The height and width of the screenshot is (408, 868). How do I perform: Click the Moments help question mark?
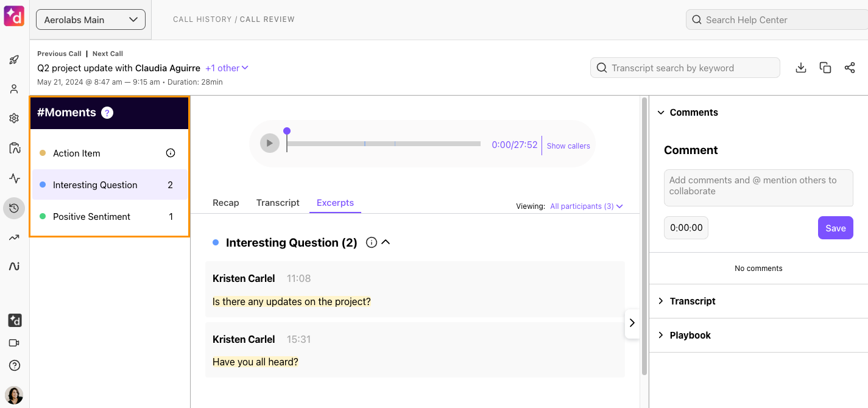click(x=107, y=113)
